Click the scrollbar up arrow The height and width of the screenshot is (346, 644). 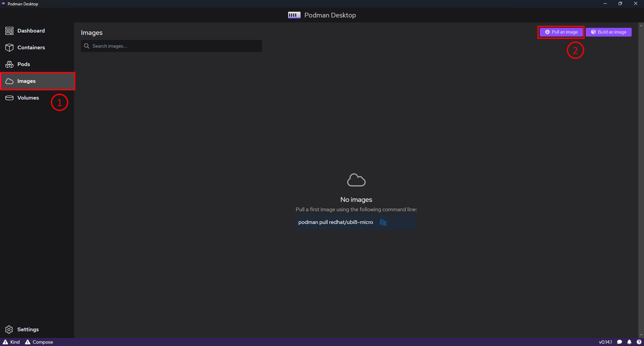[x=641, y=25]
